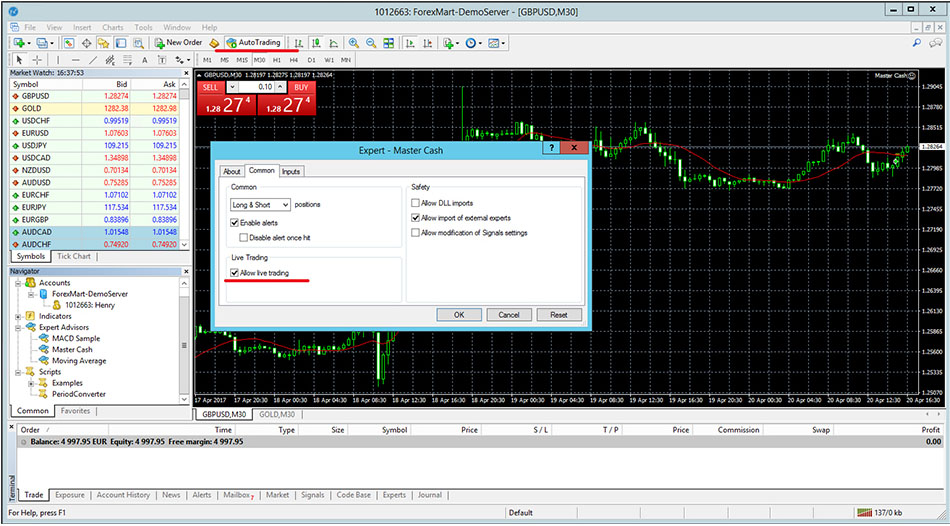Screen dimensions: 950x526
Task: Select the text 'A' drawing tool
Action: (x=145, y=60)
